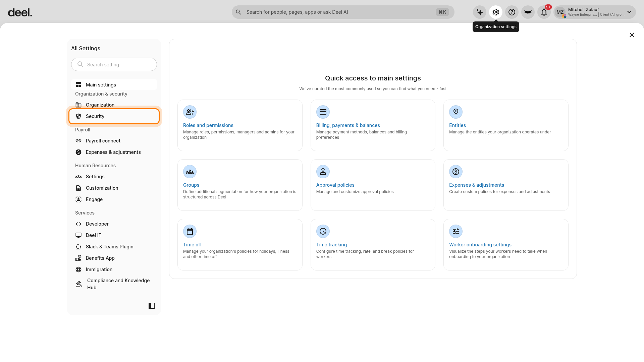
Task: Focus the global Deel AI search field
Action: [343, 12]
